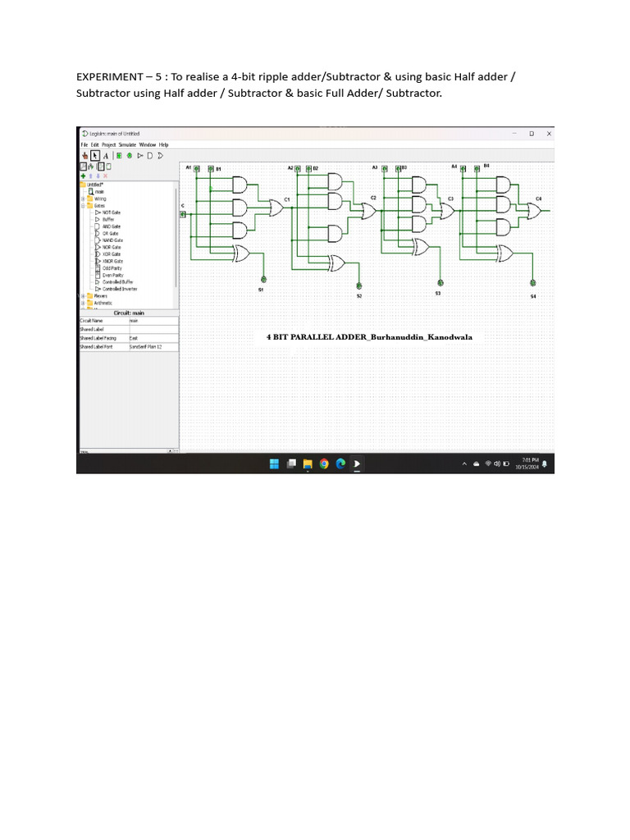This screenshot has width=630, height=840.
Task: Click the green plus add-circuit icon
Action: pos(83,176)
